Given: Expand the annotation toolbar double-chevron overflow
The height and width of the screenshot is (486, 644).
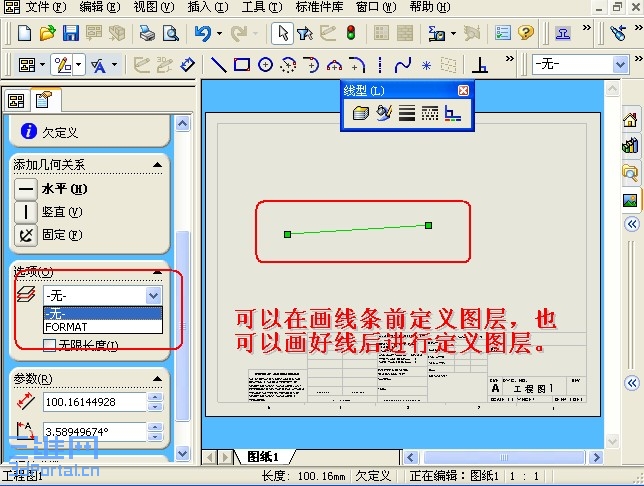Looking at the screenshot, I should [x=509, y=59].
